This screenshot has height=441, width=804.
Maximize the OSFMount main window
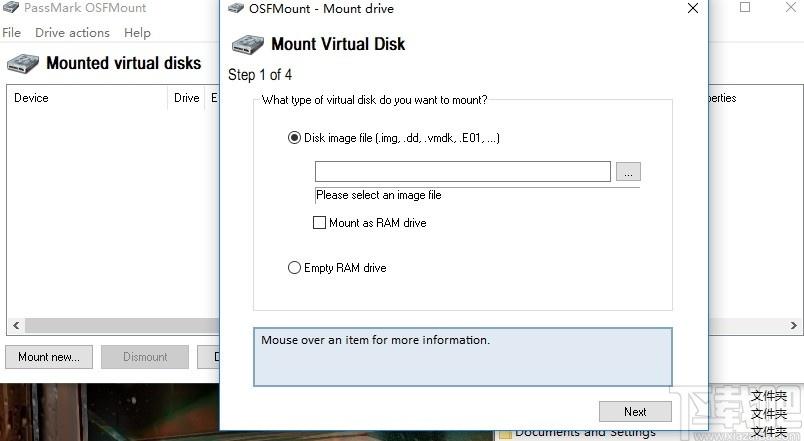[745, 8]
